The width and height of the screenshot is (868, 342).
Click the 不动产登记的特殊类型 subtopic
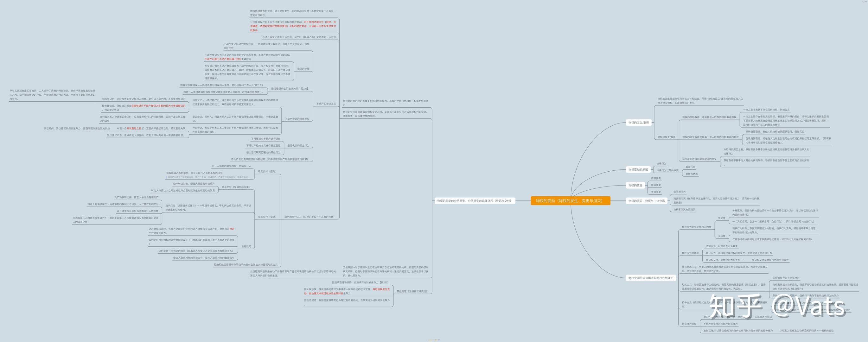tap(297, 119)
